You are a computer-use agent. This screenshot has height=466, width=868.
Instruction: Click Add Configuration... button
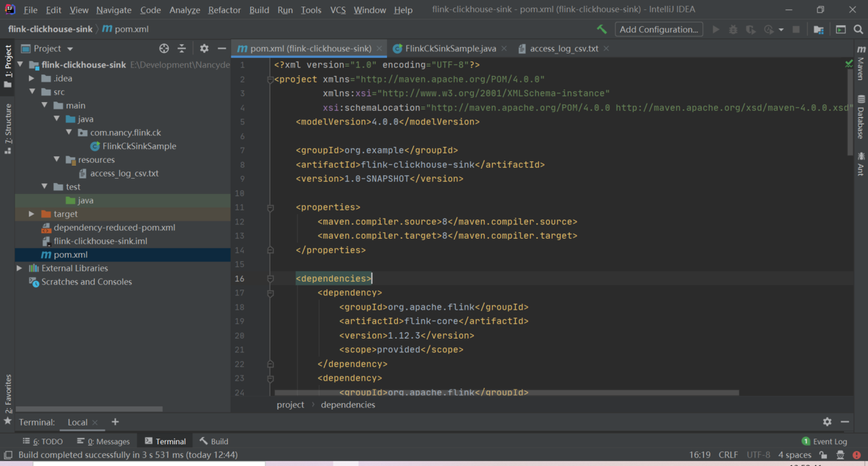point(659,30)
